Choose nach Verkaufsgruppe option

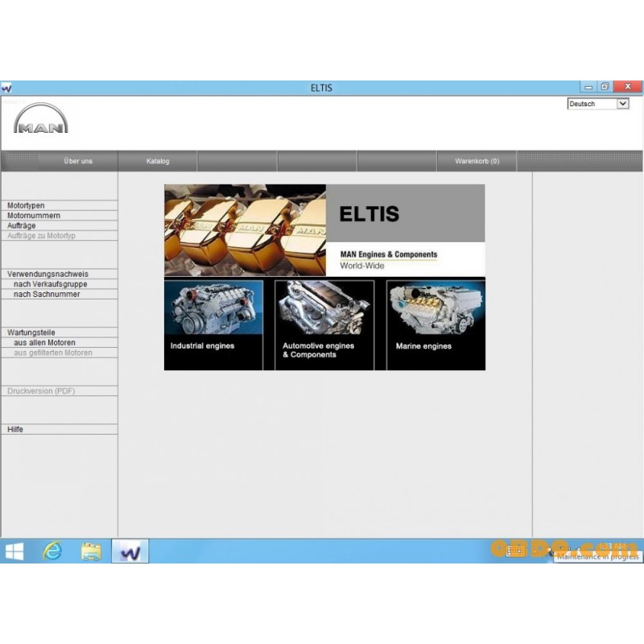click(59, 284)
